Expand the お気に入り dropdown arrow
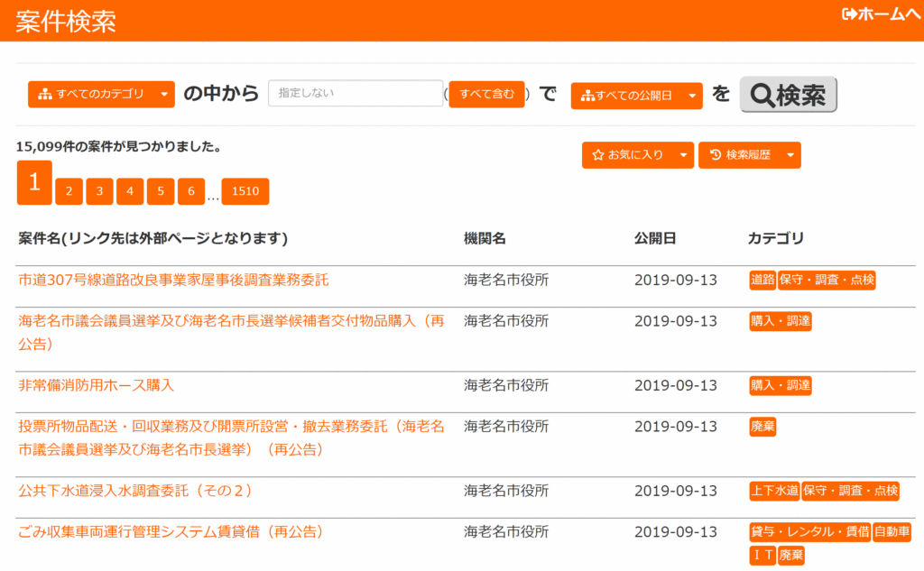924x571 pixels. (x=683, y=155)
